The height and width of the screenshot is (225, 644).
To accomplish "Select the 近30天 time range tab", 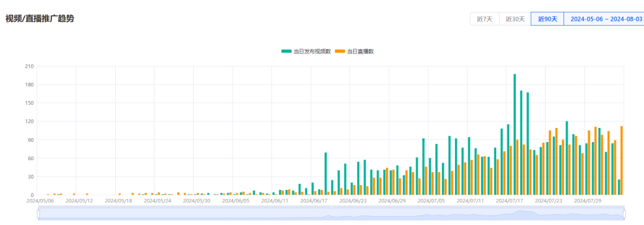I will (x=515, y=19).
